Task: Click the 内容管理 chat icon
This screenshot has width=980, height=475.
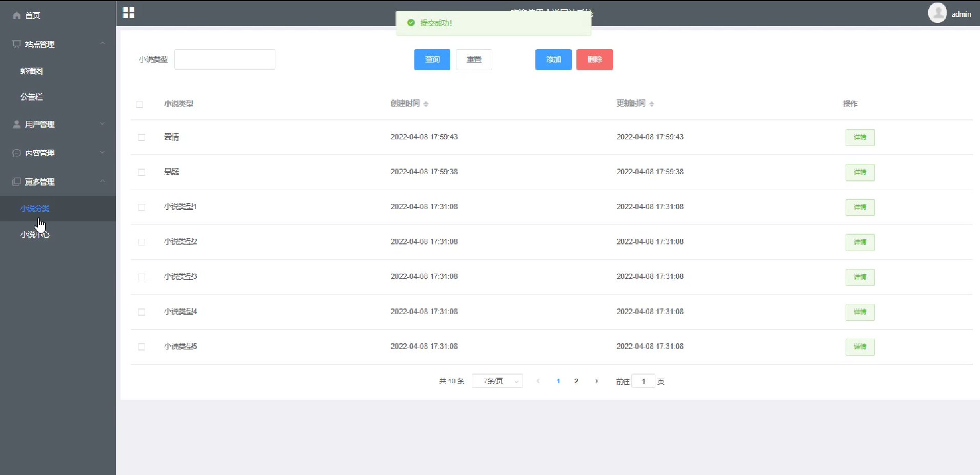Action: (16, 153)
